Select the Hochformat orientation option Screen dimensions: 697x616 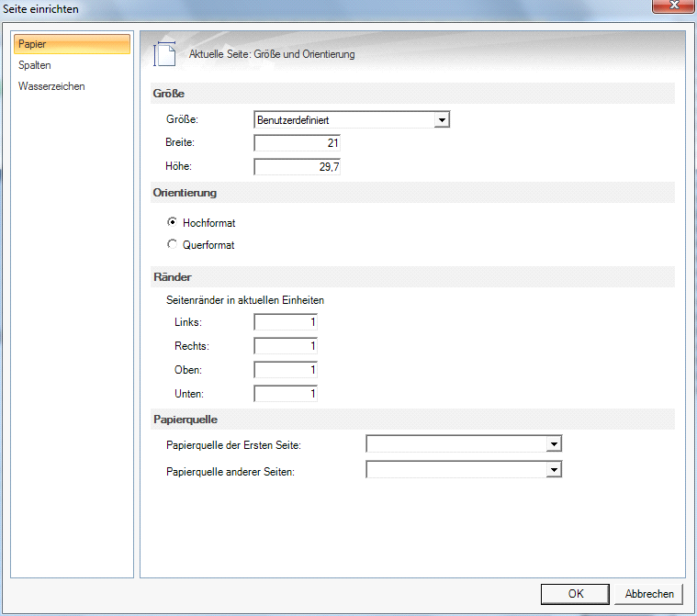tap(172, 222)
